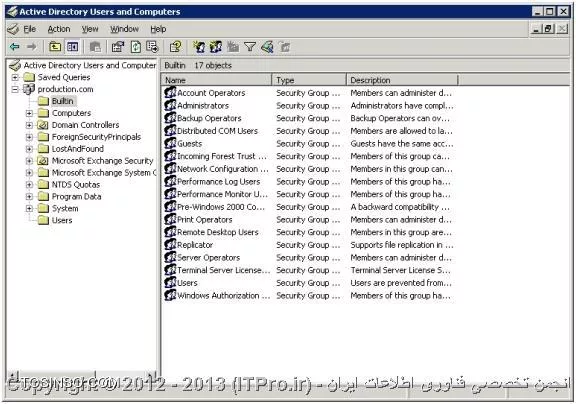Expand the Program Data node
The height and width of the screenshot is (404, 576).
pyautogui.click(x=29, y=197)
